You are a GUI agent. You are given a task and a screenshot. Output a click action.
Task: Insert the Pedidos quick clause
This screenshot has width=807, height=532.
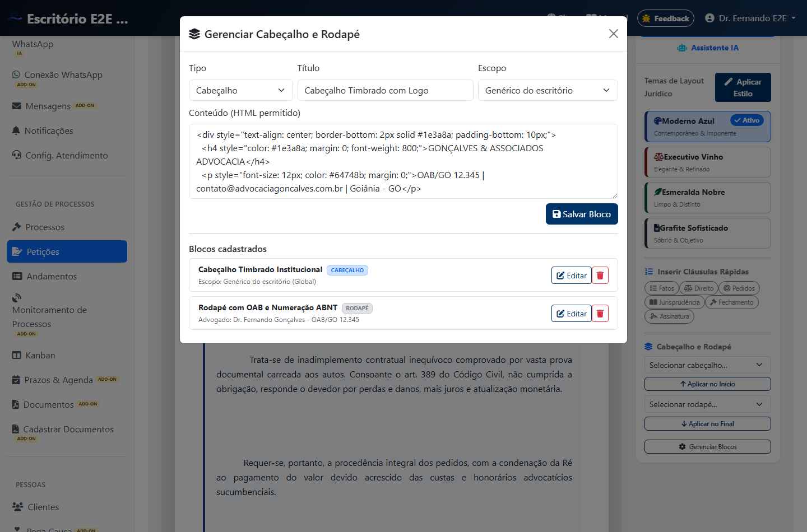739,288
